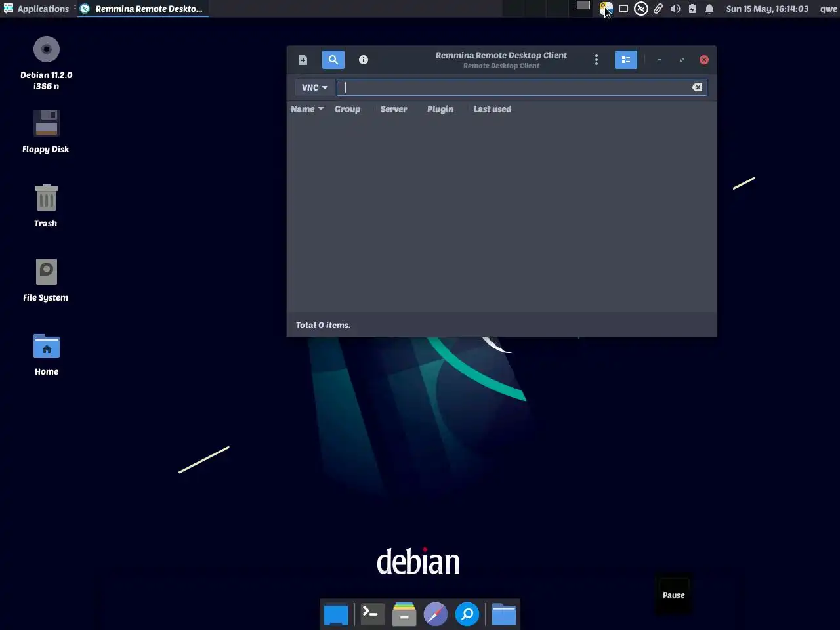The height and width of the screenshot is (630, 840).
Task: Open Remmina's three-dot main menu
Action: tap(597, 60)
